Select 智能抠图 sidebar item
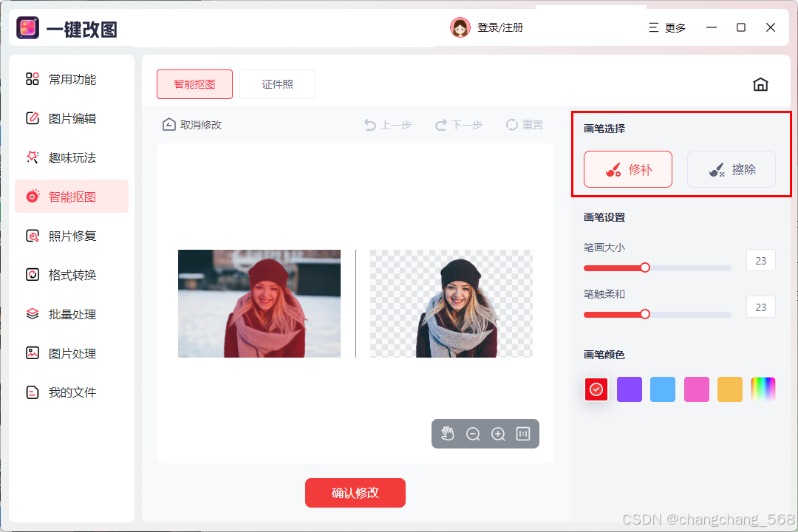Viewport: 798px width, 532px height. click(71, 197)
